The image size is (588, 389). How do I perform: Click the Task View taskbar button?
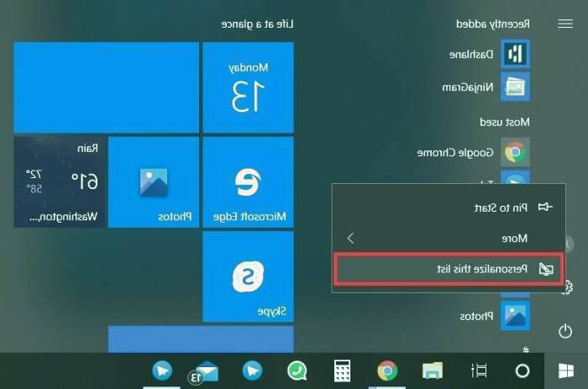479,371
